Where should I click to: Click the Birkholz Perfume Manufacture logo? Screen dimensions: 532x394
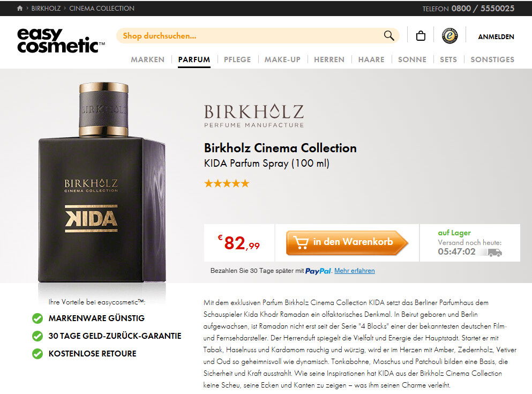tap(254, 116)
